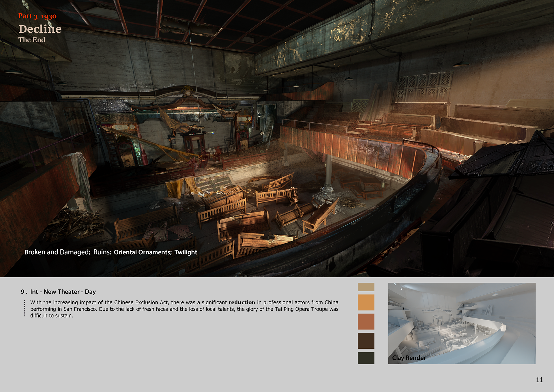Click the tan color swatch

[366, 287]
